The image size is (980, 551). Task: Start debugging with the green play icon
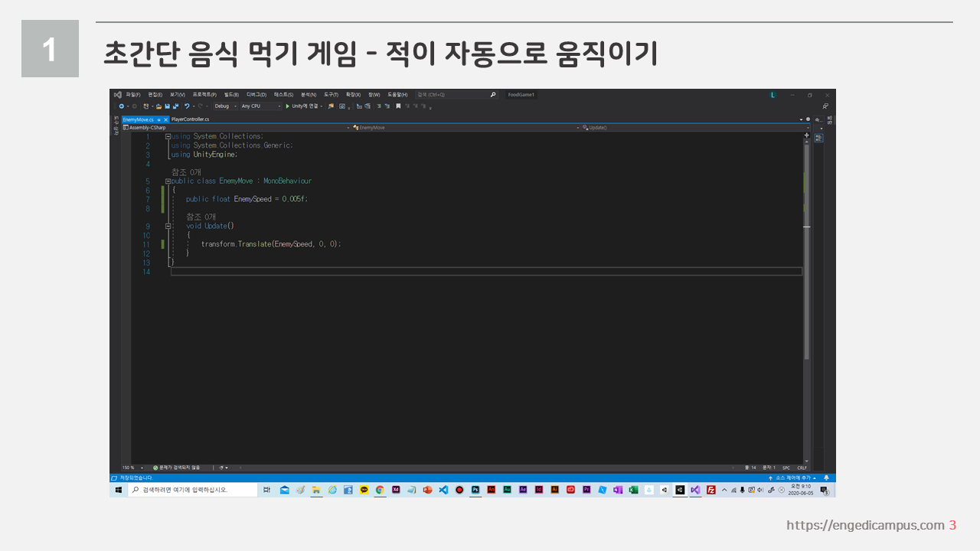(287, 106)
